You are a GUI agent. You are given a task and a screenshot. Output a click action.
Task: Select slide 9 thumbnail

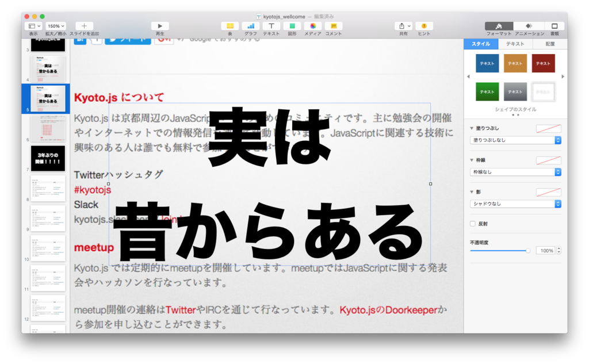tap(48, 219)
